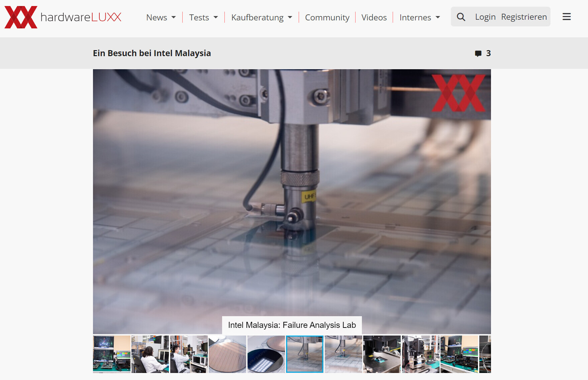Viewport: 588px width, 380px height.
Task: Select thumbnail showing monitors on green desk
Action: coord(112,354)
